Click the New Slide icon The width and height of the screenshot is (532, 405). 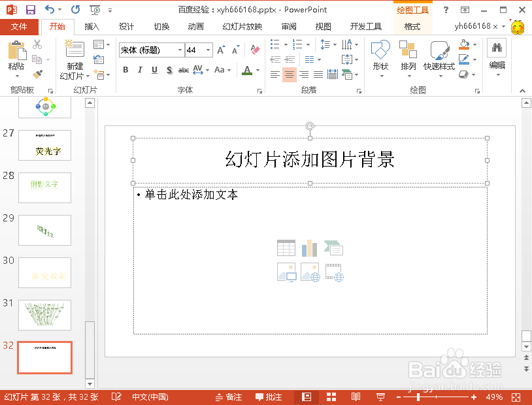75,48
